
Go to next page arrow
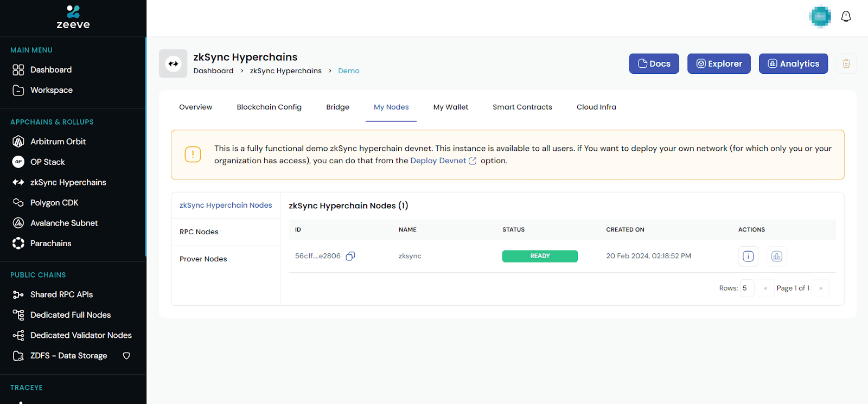click(x=821, y=288)
